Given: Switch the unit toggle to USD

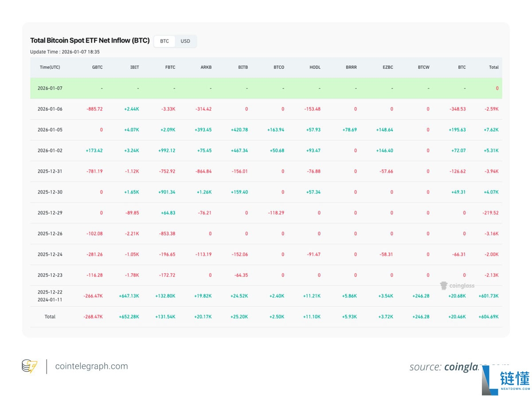Looking at the screenshot, I should 185,41.
